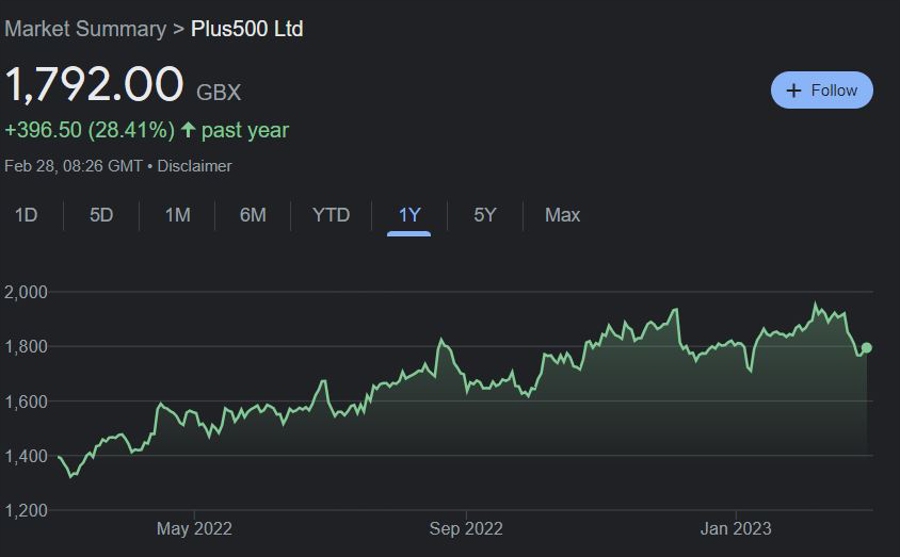Click the Sep 2022 axis label
The width and height of the screenshot is (900, 557).
pyautogui.click(x=466, y=529)
